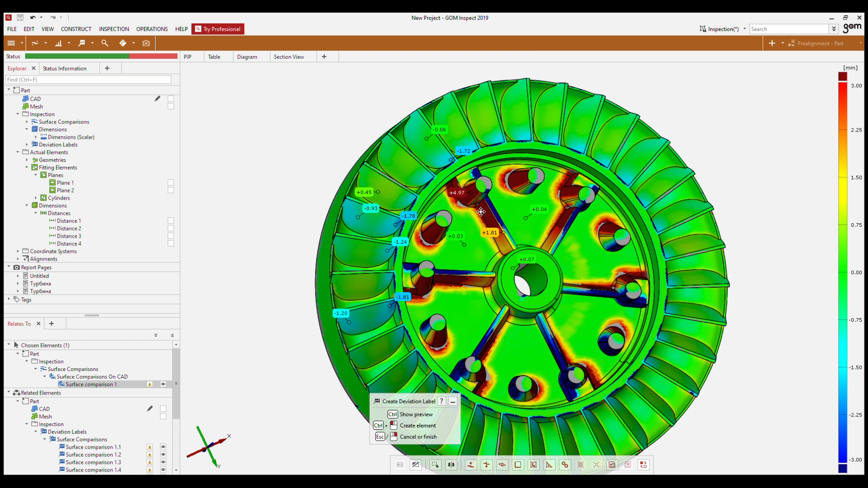The width and height of the screenshot is (868, 488).
Task: Click the crosshair target icon in orange toolbar
Action: [x=123, y=43]
